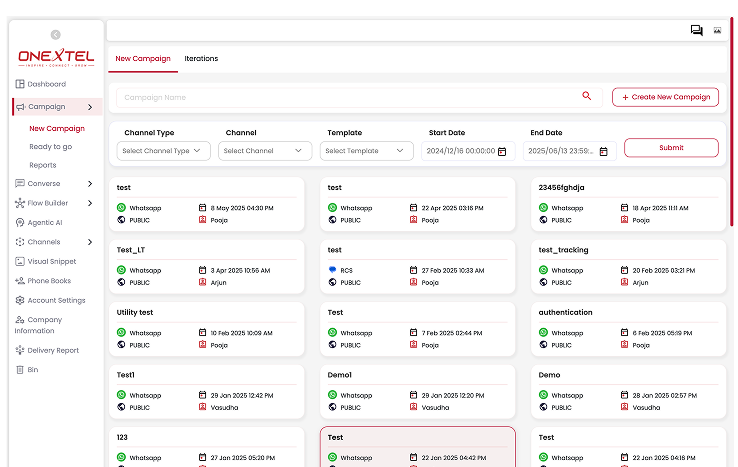Viewport: 738px width, 467px height.
Task: Open the Select Template dropdown
Action: coord(367,151)
